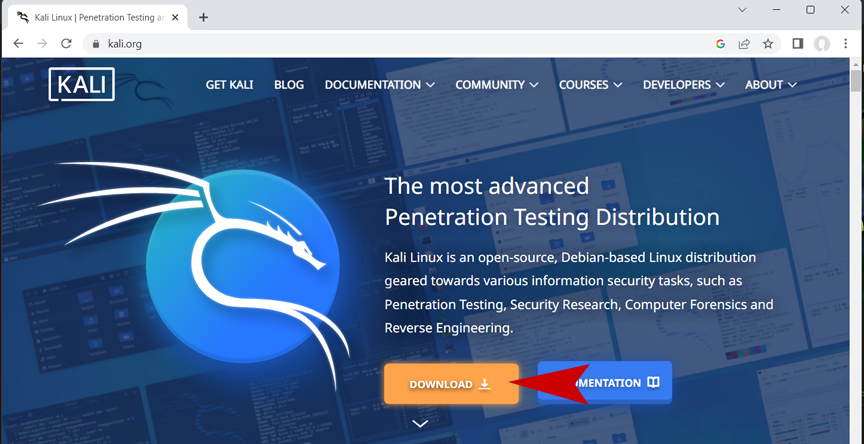Open Chrome three-dot menu

(x=846, y=44)
